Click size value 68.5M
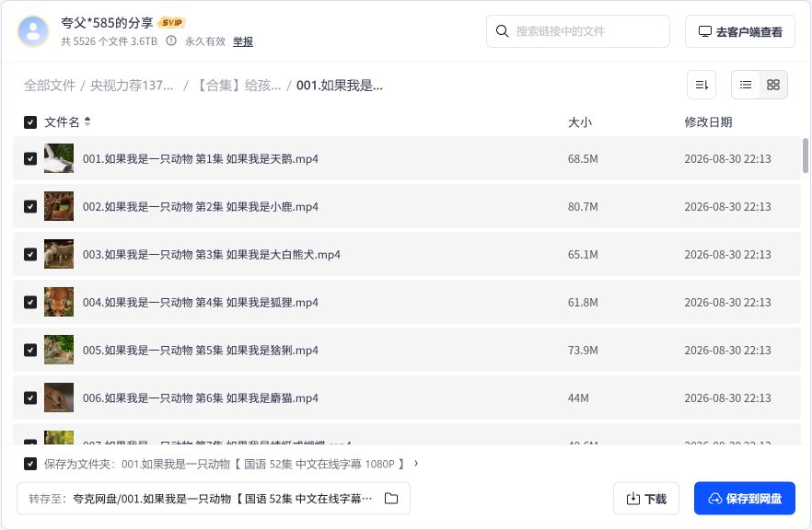This screenshot has height=530, width=812. click(583, 159)
